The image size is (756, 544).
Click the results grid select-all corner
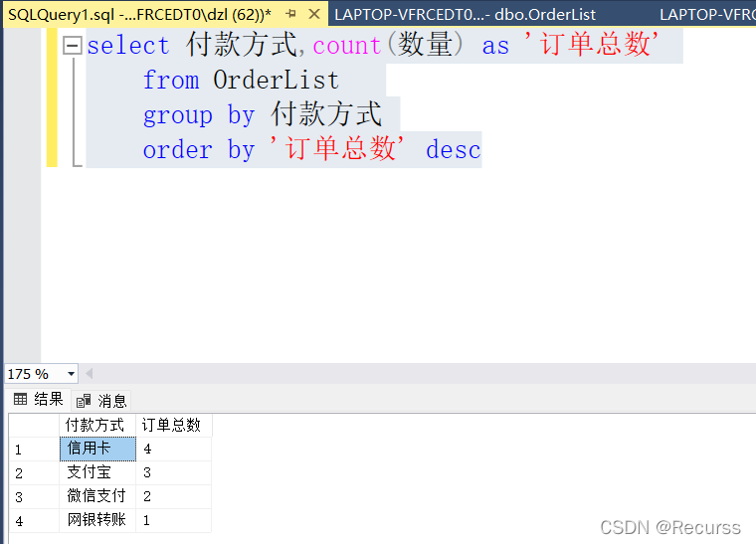pos(34,425)
